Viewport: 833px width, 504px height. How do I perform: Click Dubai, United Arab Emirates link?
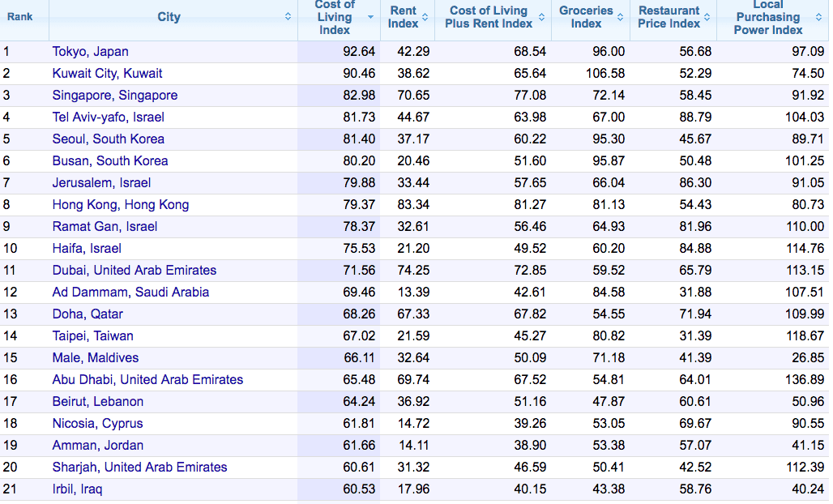point(134,271)
